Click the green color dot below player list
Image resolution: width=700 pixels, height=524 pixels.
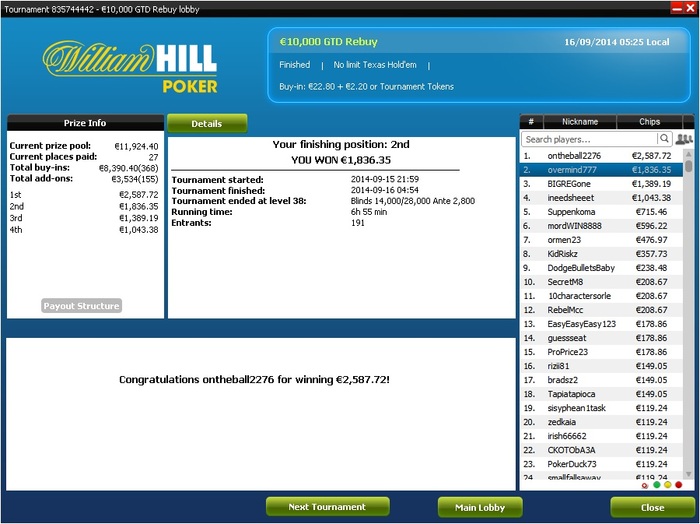pyautogui.click(x=657, y=484)
